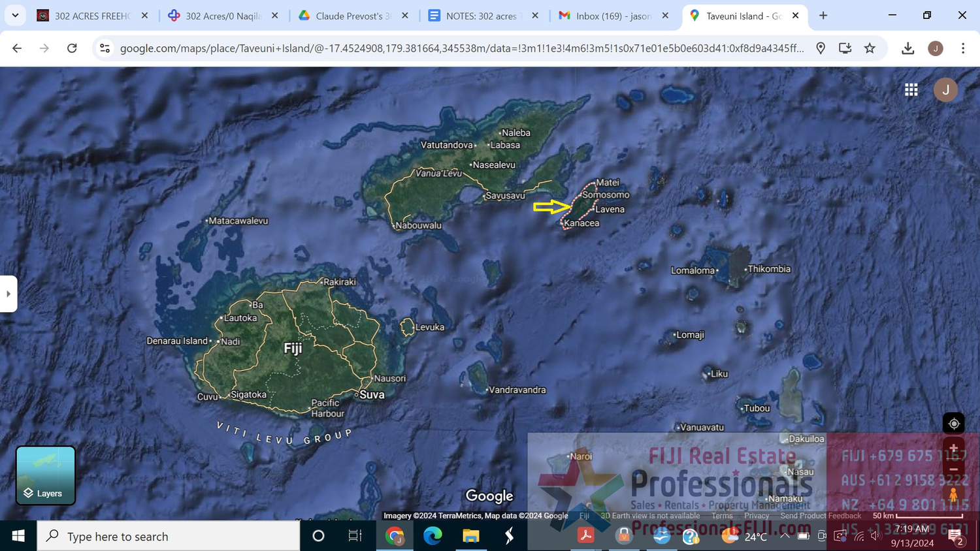This screenshot has width=980, height=551.
Task: Expand the collapsed side panel
Action: point(8,294)
